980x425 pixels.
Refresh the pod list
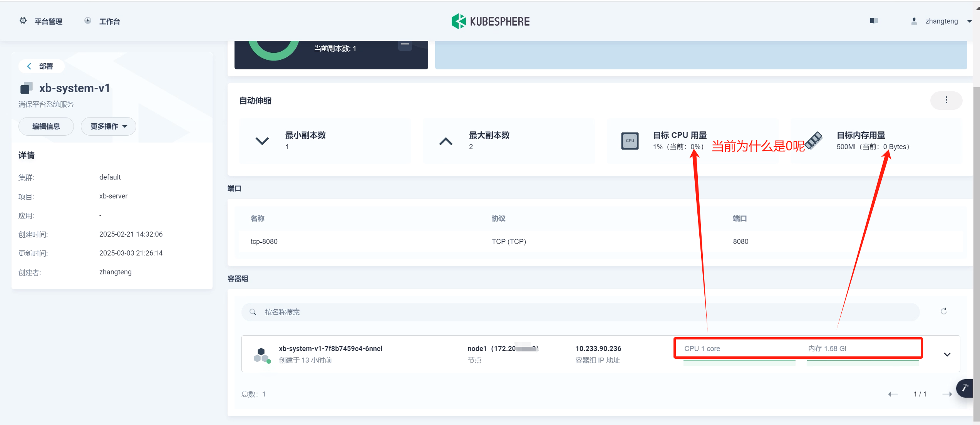944,311
